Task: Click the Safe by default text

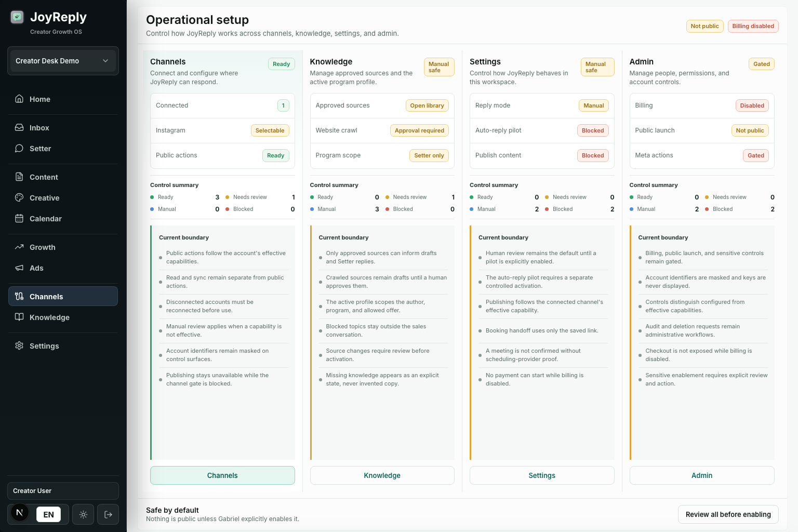Action: pos(172,510)
